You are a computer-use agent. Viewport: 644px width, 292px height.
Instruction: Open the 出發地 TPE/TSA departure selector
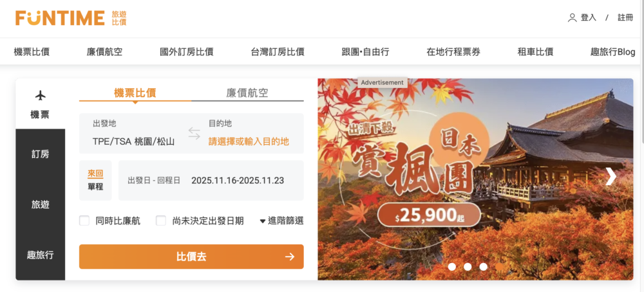(x=133, y=133)
